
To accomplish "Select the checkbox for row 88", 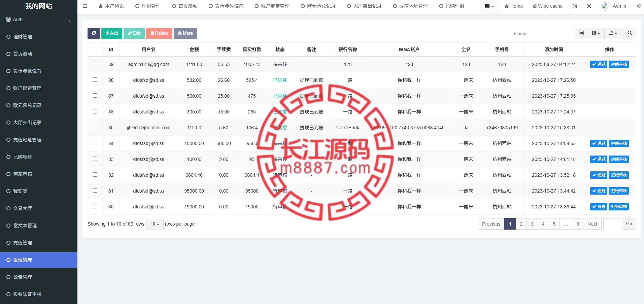I will pyautogui.click(x=95, y=80).
